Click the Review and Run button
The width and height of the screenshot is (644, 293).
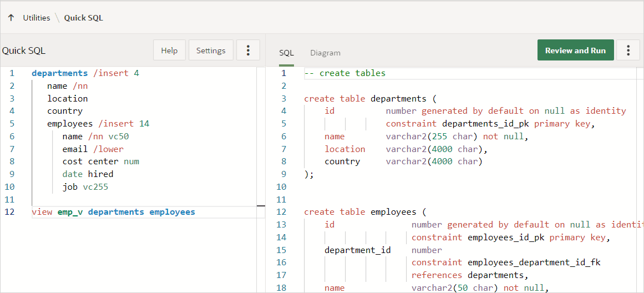tap(575, 50)
